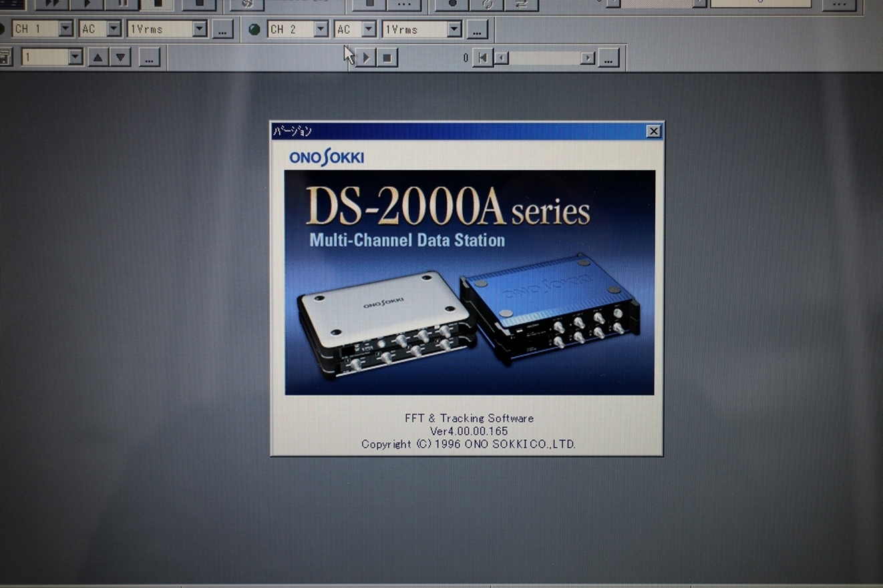
Task: Click the '...' button after CH 1's 1Vrms
Action: click(222, 29)
